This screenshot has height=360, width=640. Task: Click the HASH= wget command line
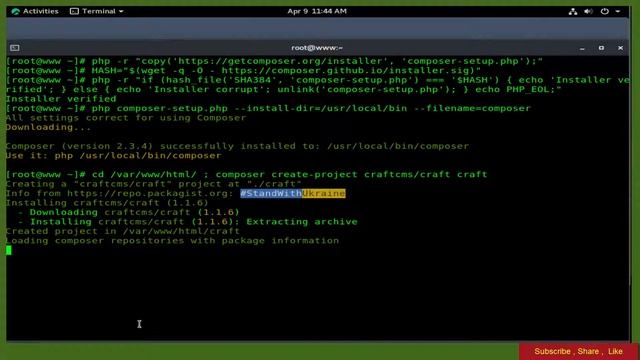(x=243, y=71)
